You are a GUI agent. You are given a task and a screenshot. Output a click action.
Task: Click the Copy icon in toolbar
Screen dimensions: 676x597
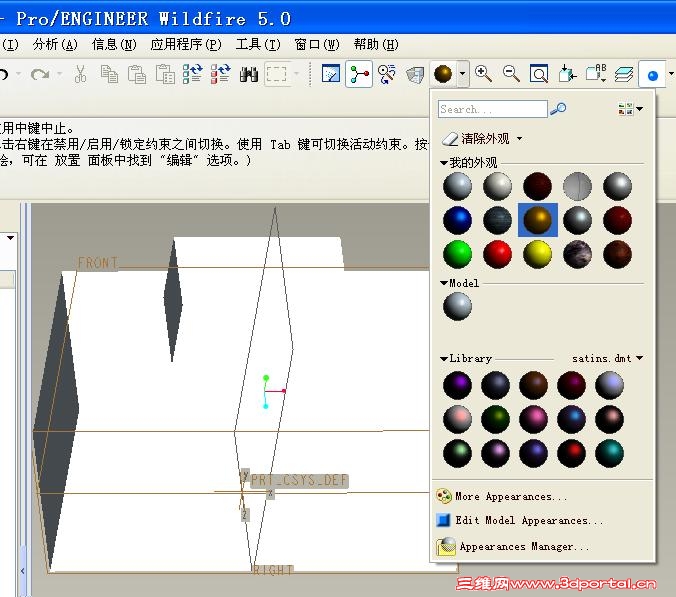coord(109,74)
